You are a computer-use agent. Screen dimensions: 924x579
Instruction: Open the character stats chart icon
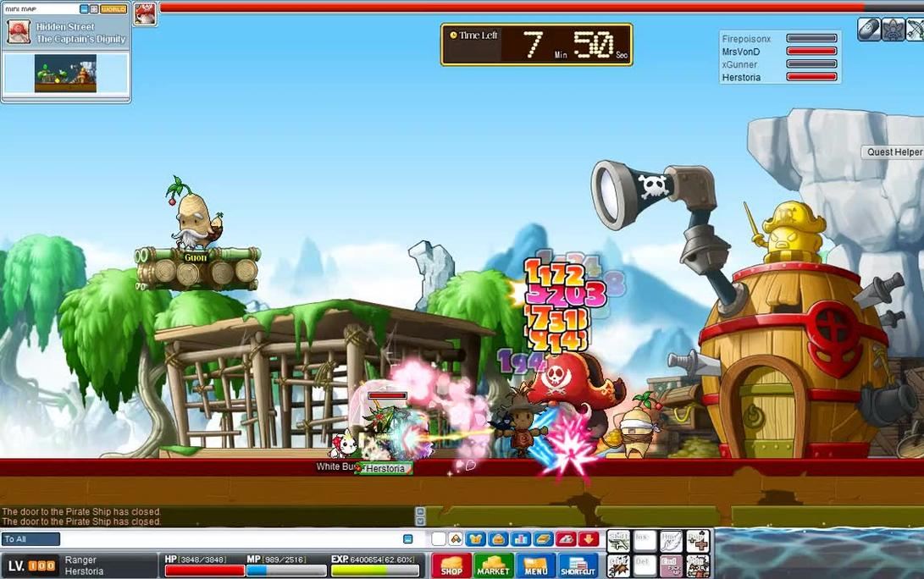[520, 539]
